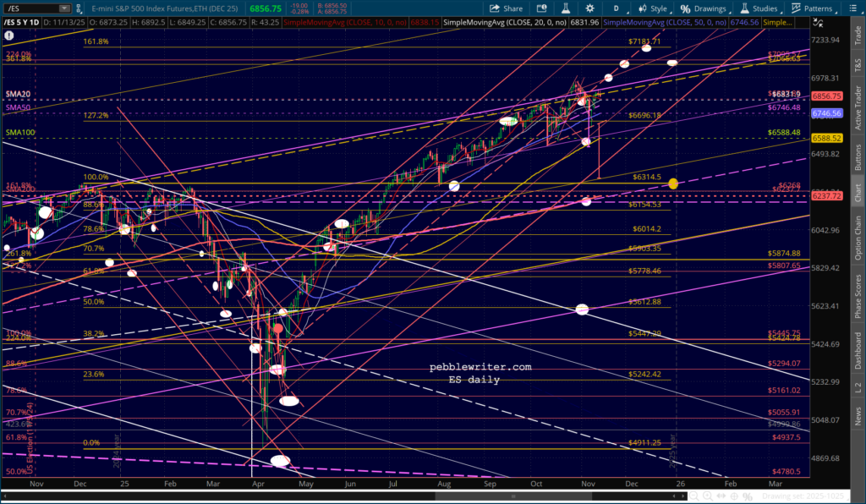Switch to the Buttons side tab
This screenshot has height=504, width=866.
[x=858, y=156]
